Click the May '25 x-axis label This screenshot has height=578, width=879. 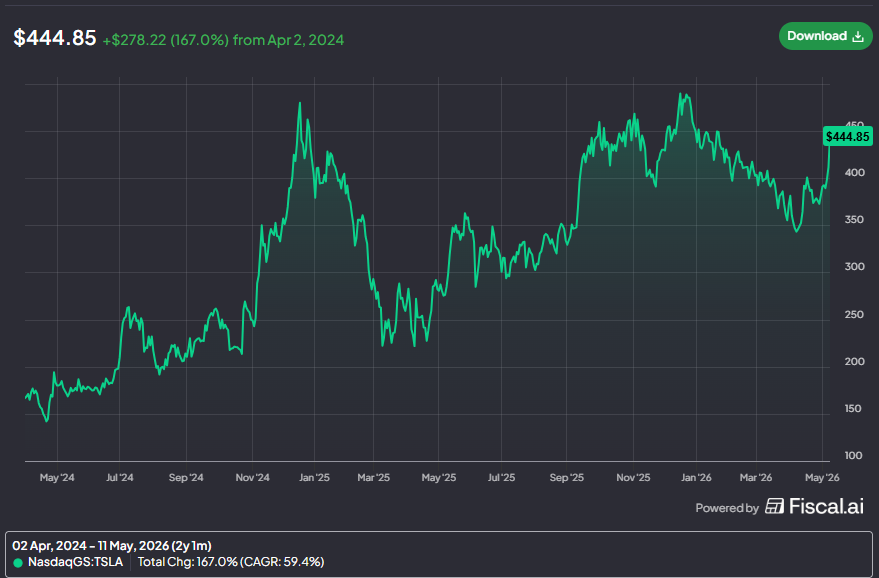[x=438, y=478]
